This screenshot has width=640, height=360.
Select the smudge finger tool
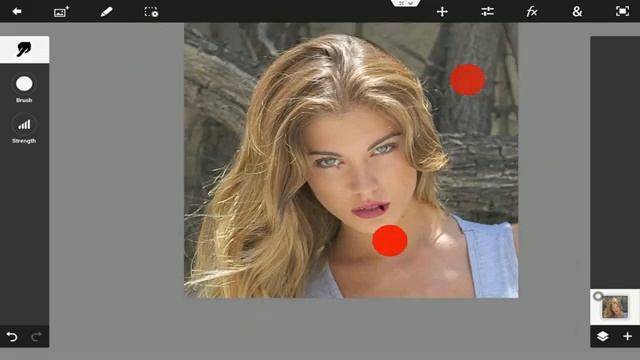24,49
